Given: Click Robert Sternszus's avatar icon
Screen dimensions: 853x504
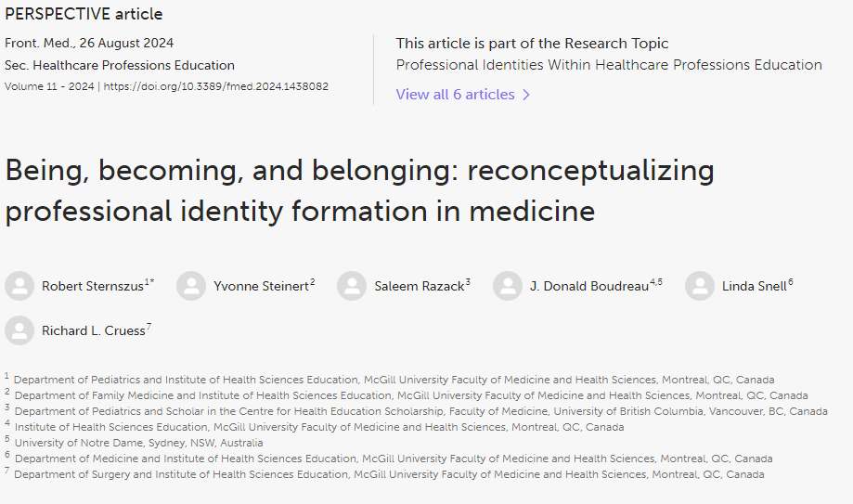Looking at the screenshot, I should [x=19, y=286].
